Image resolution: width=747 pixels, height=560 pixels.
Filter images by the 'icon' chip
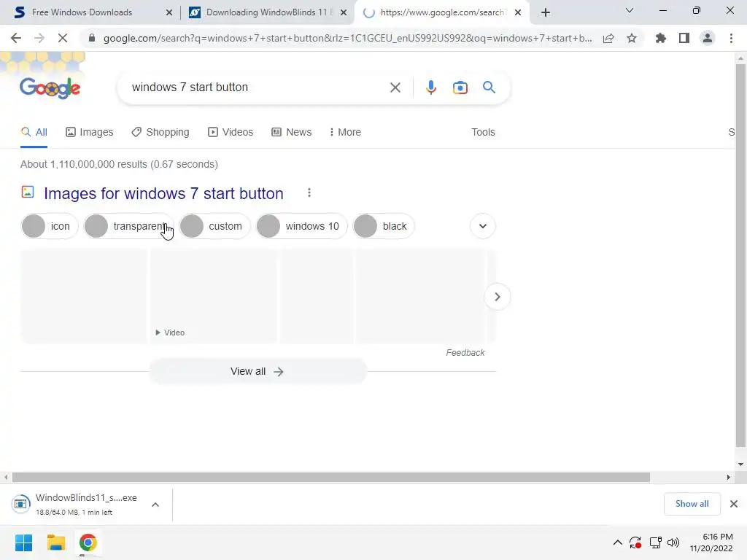coord(50,226)
